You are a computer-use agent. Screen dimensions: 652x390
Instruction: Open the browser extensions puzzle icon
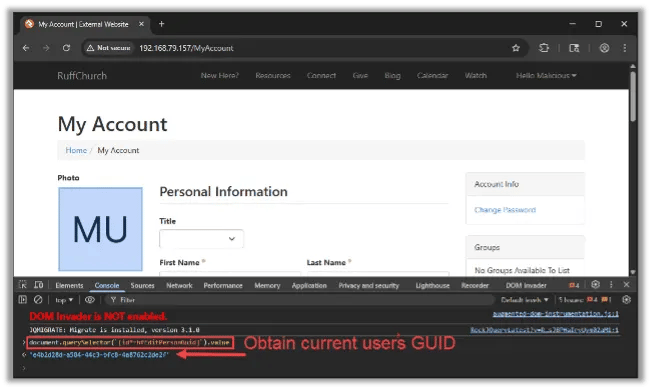click(x=544, y=48)
